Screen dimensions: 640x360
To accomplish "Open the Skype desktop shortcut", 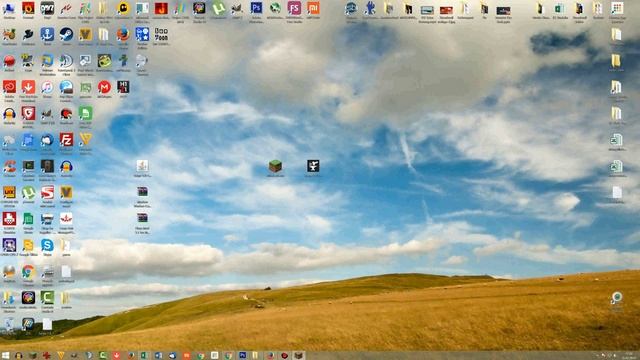I will coord(47,245).
